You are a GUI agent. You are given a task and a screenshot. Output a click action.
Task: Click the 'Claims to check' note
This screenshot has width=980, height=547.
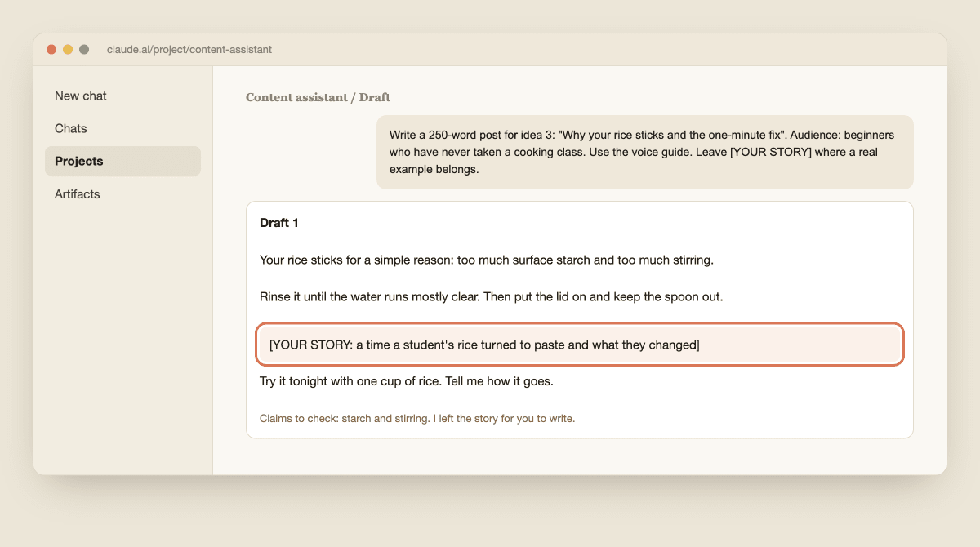(417, 419)
